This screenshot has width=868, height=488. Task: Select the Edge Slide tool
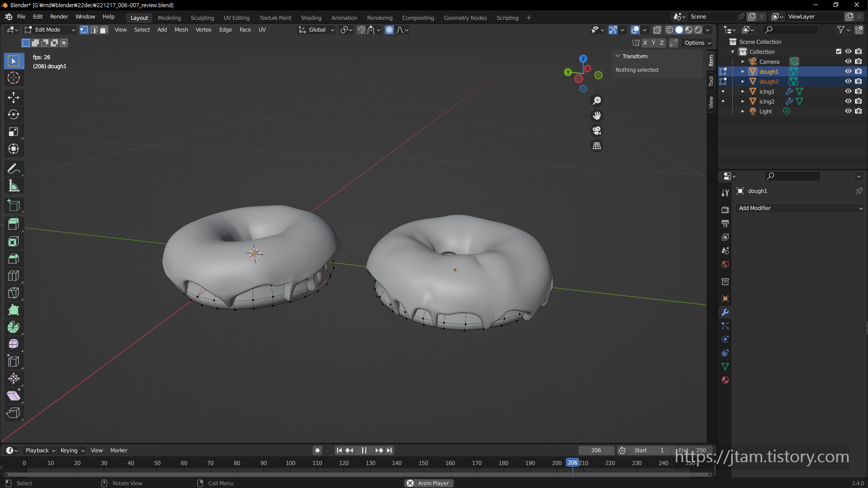pos(14,361)
